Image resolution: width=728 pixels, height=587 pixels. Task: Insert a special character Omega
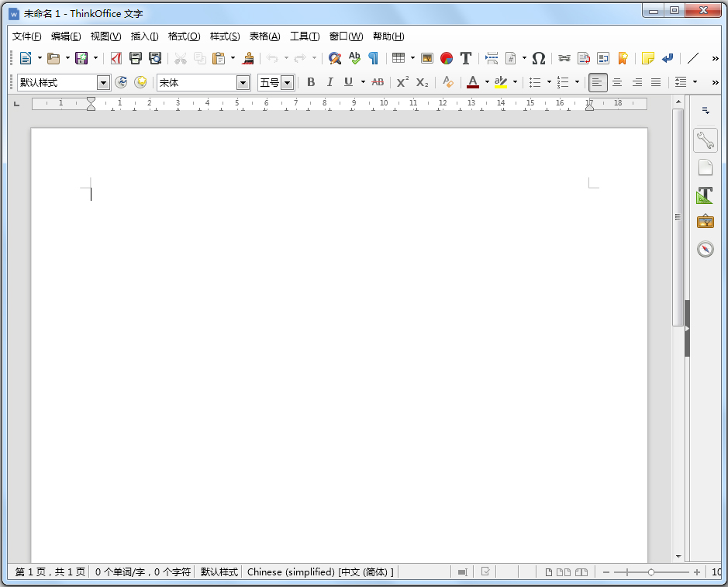[539, 58]
